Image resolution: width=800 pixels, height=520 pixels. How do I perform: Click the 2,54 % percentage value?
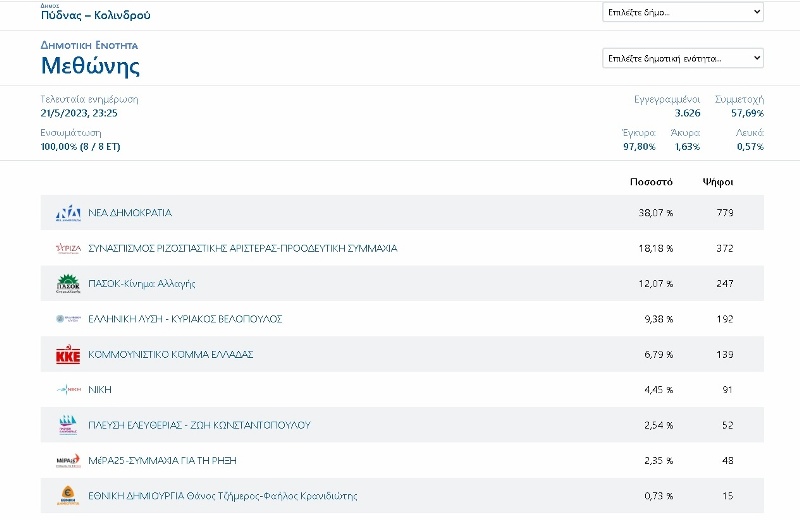coord(659,425)
